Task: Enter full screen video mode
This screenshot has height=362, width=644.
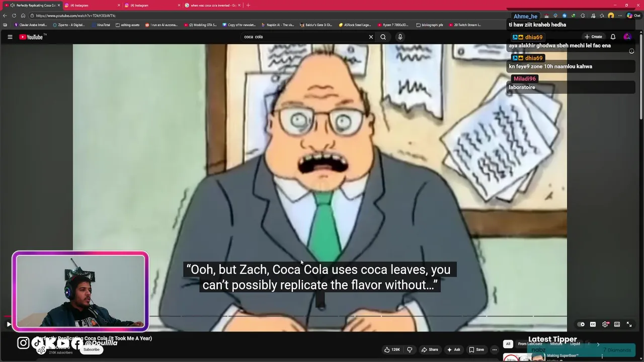Action: coord(629,324)
